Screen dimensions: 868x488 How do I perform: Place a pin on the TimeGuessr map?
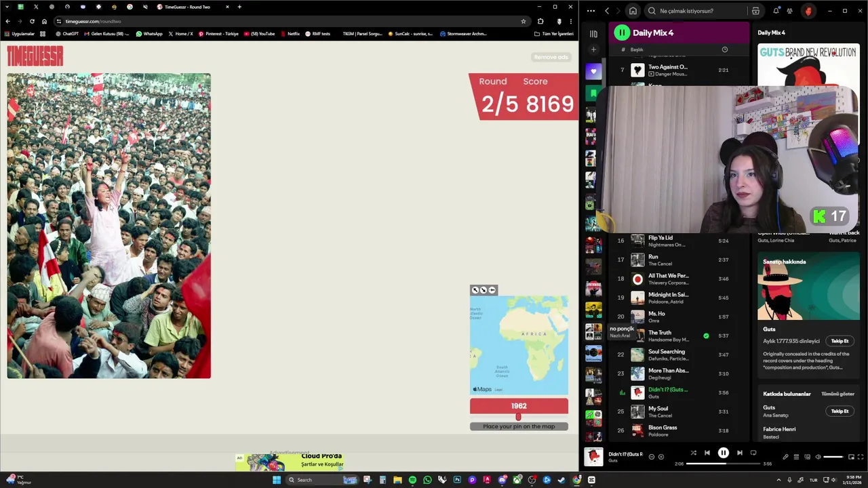point(519,344)
